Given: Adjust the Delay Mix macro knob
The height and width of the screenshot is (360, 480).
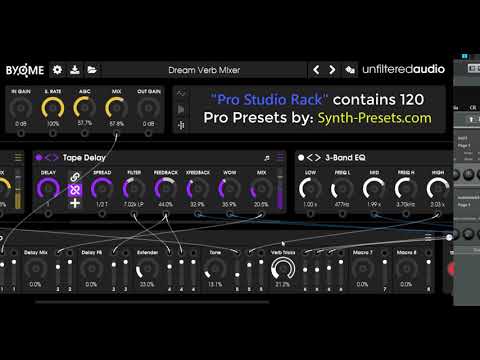Looking at the screenshot, I should 35,269.
